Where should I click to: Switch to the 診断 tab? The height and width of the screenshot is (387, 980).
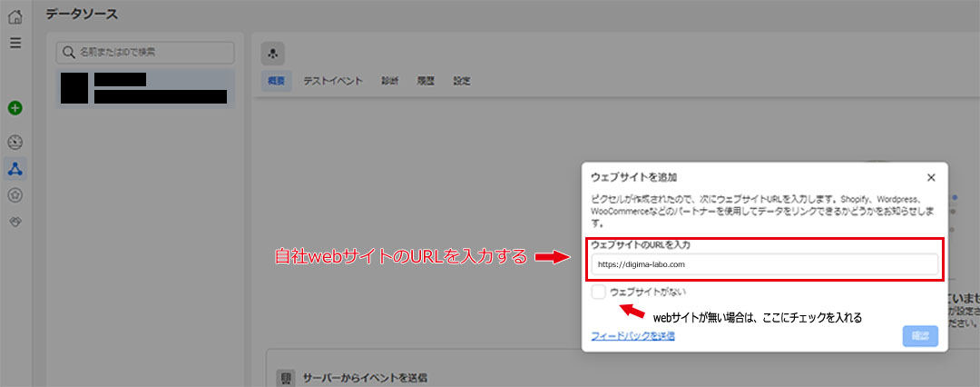pyautogui.click(x=389, y=81)
